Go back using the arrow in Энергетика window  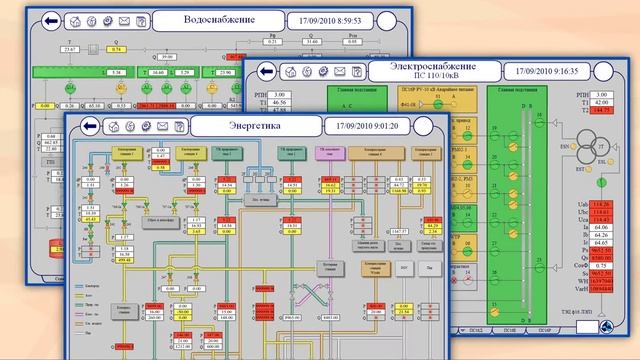[x=90, y=126]
